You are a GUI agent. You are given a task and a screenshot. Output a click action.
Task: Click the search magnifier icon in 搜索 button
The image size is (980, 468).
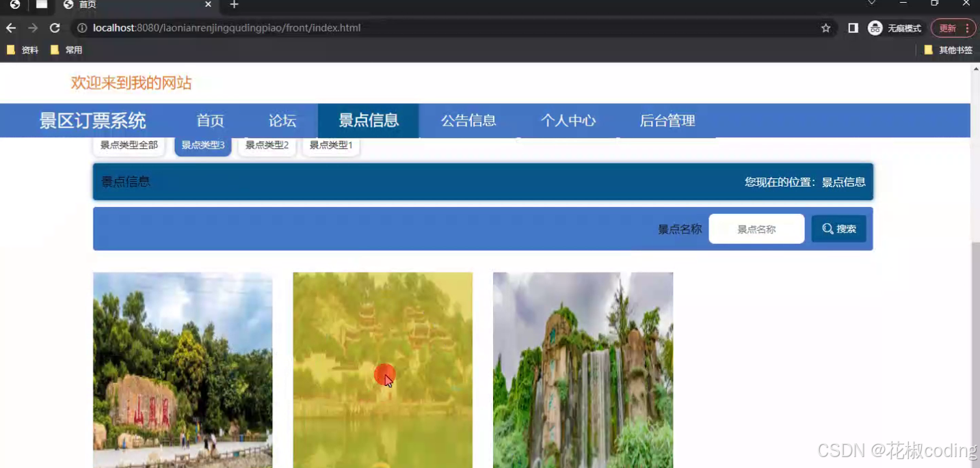828,228
